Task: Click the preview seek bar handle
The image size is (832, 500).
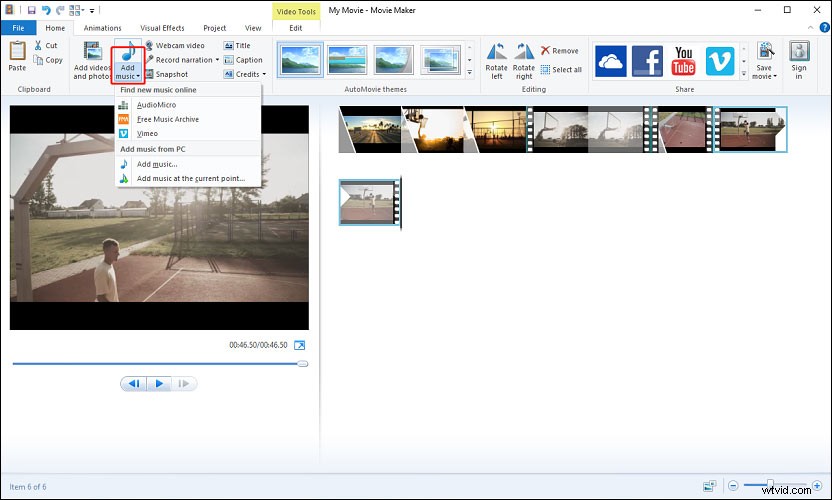Action: [x=302, y=364]
